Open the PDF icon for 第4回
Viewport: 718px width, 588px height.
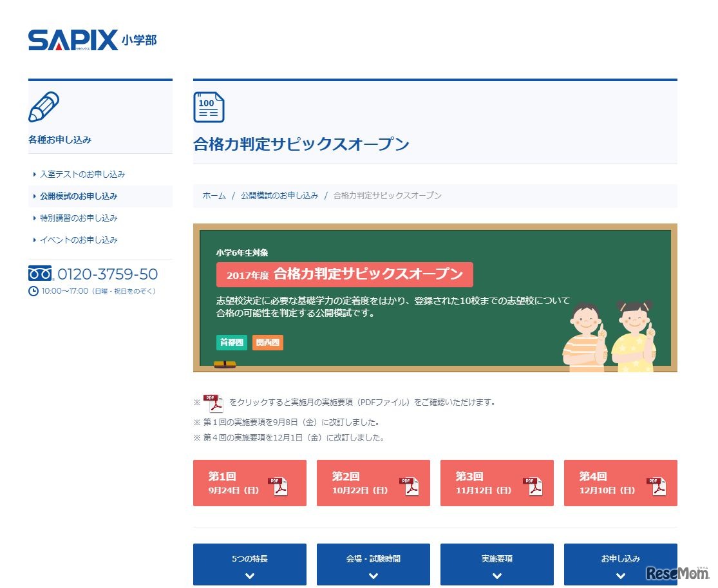pyautogui.click(x=656, y=486)
